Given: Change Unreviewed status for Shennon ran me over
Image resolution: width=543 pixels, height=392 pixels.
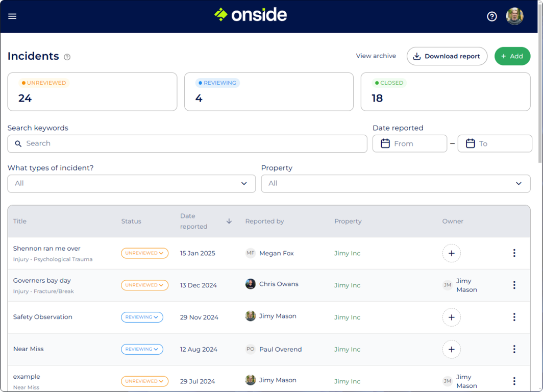Looking at the screenshot, I should click(x=144, y=253).
